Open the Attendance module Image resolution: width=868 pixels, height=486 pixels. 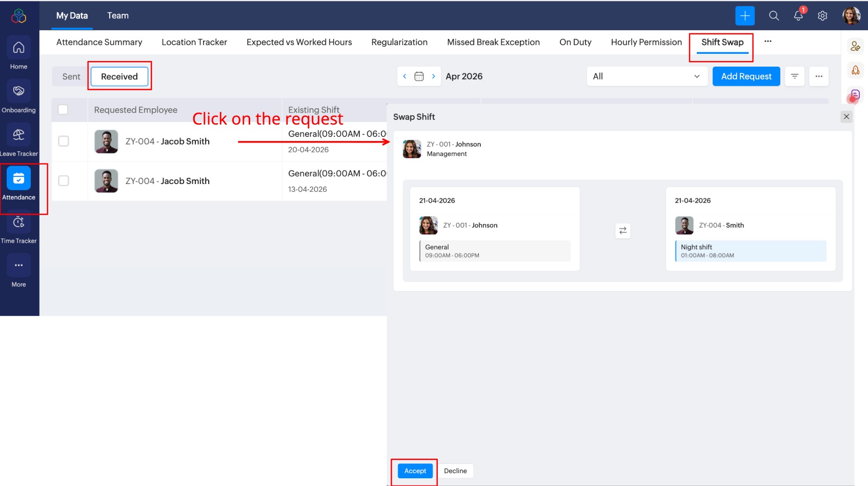pos(18,184)
